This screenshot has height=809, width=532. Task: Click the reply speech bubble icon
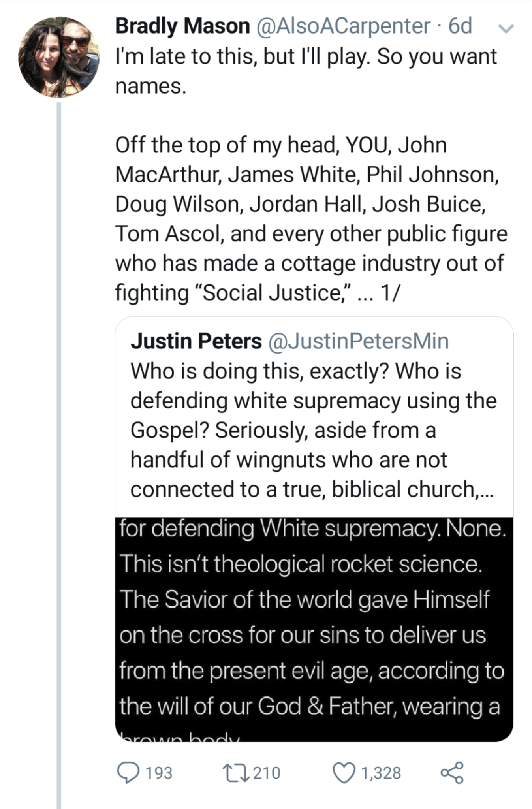[128, 773]
